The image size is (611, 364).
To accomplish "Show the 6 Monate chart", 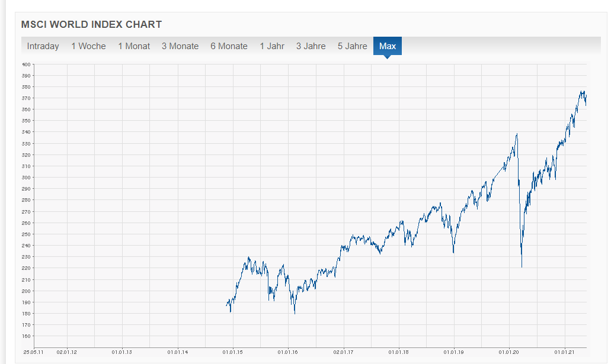I will [229, 46].
